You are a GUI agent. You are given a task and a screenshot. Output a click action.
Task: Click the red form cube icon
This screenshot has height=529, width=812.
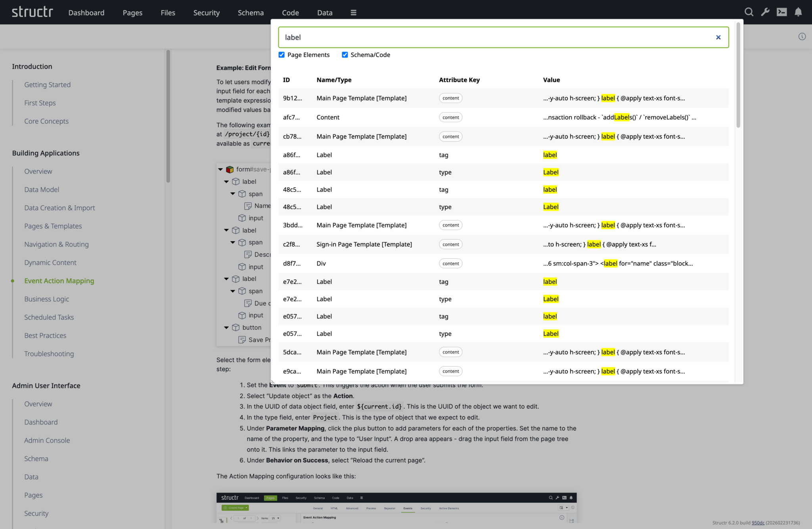230,169
